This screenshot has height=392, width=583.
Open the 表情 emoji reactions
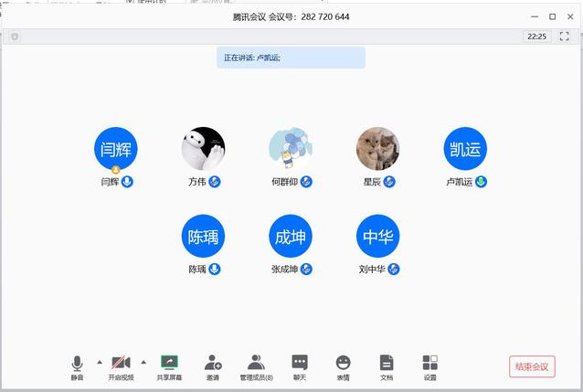(x=343, y=364)
